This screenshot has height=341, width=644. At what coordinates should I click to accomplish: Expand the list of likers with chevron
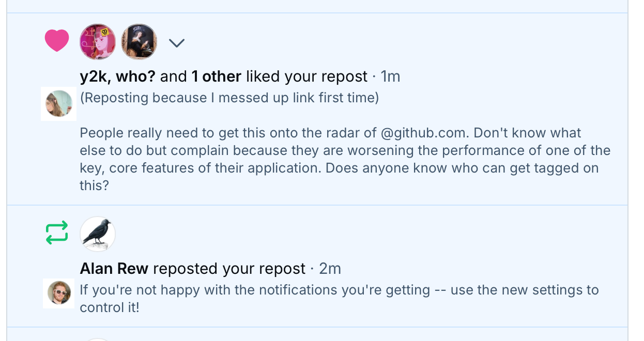coord(177,43)
